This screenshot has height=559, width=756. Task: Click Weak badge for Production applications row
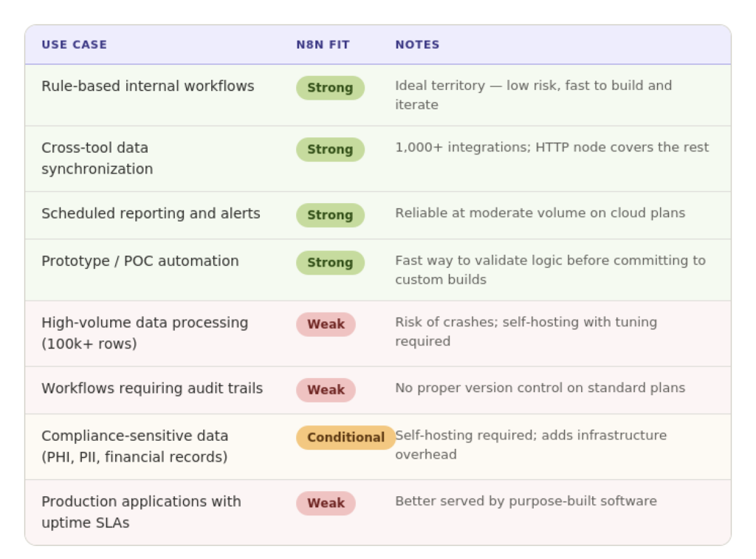pyautogui.click(x=326, y=504)
